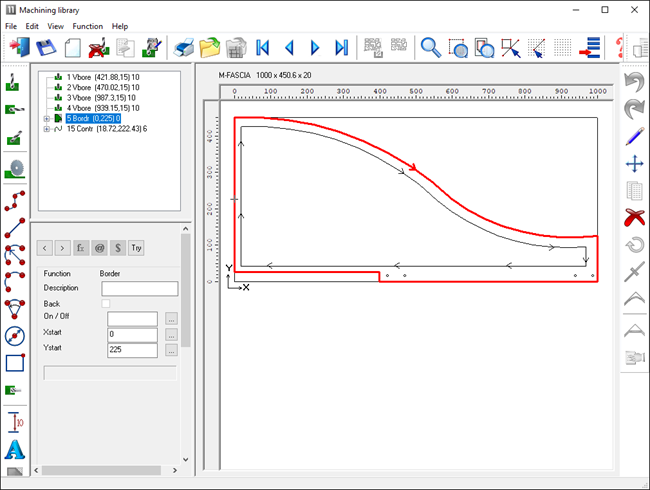Open file with the yellow folder icon
The image size is (650, 490).
coord(210,47)
